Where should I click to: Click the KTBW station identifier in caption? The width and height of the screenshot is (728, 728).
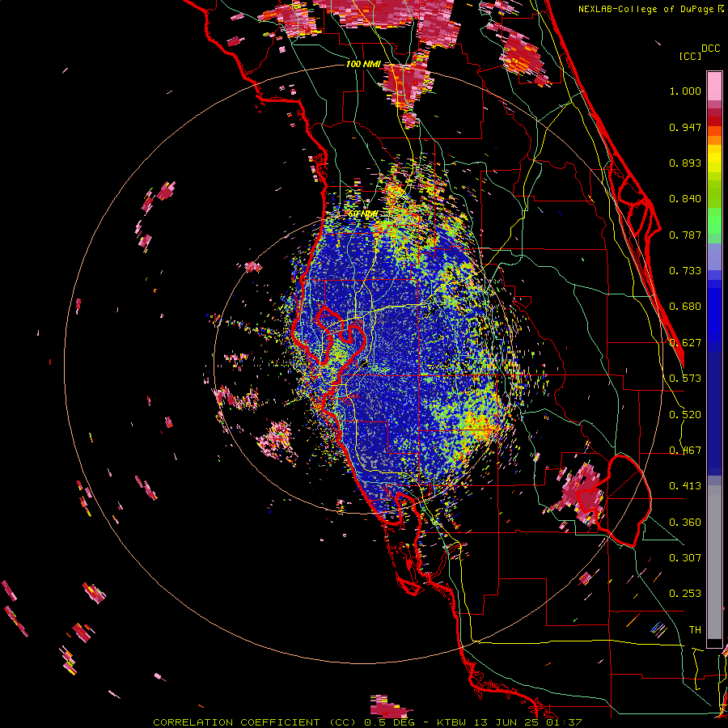point(451,722)
